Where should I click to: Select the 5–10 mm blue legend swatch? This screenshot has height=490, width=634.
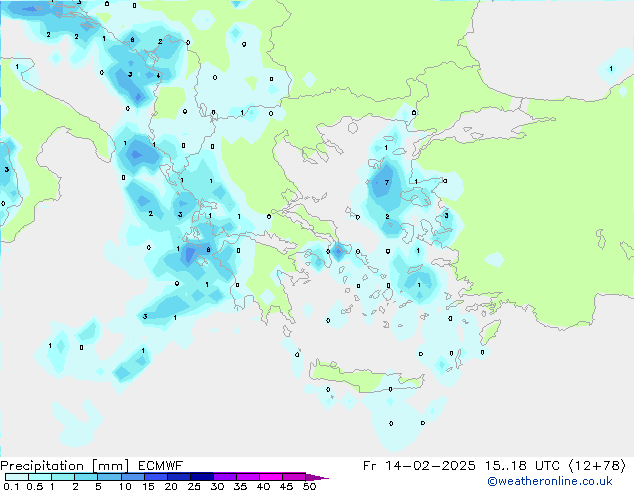[110, 477]
